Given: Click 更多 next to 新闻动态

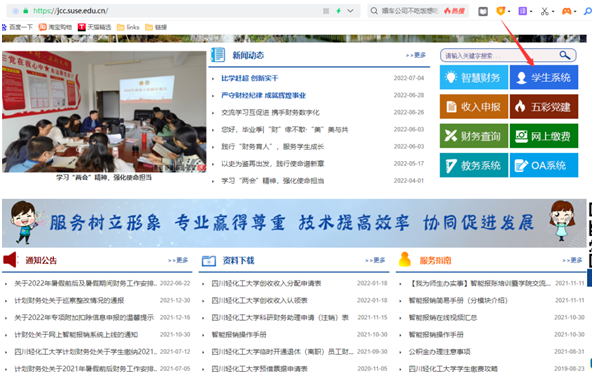Looking at the screenshot, I should tap(416, 55).
